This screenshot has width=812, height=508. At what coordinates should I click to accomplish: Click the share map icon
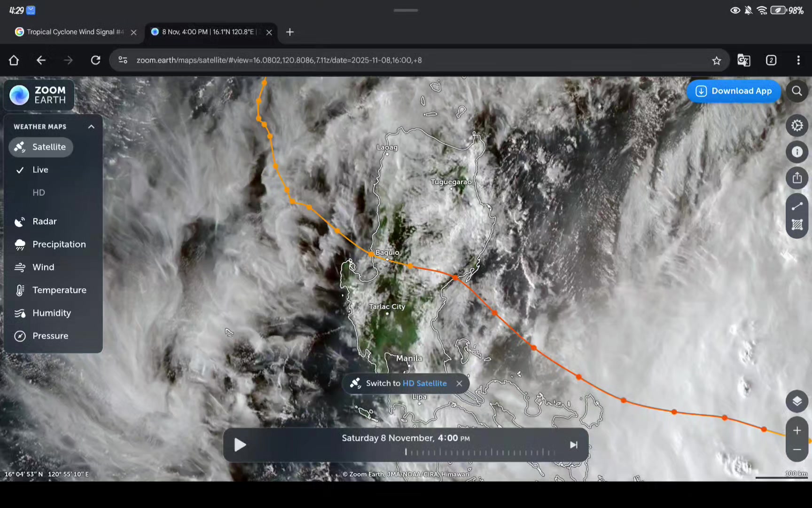[x=797, y=178]
